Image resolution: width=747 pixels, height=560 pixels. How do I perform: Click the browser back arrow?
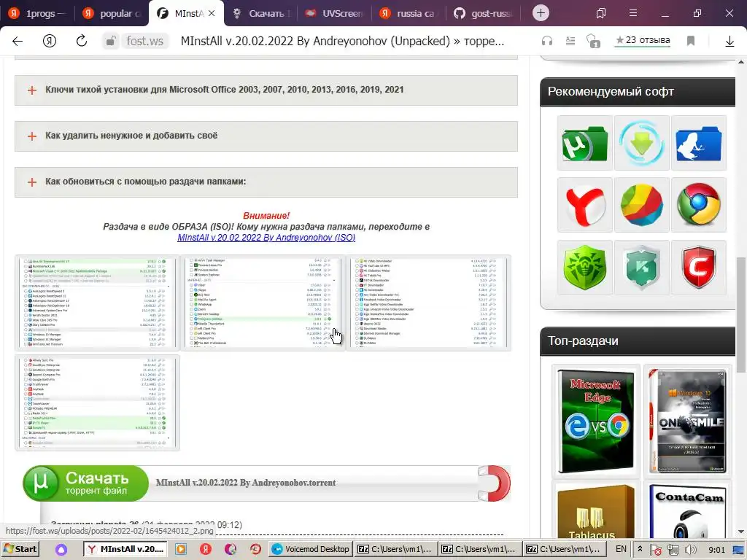click(18, 41)
